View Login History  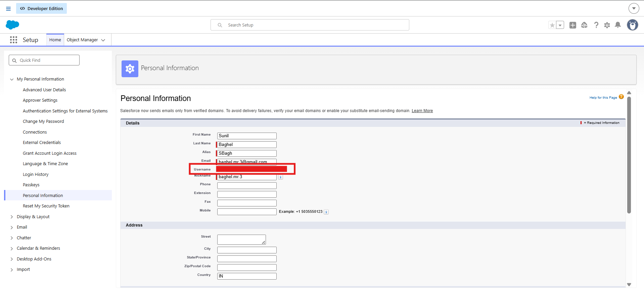coord(36,174)
